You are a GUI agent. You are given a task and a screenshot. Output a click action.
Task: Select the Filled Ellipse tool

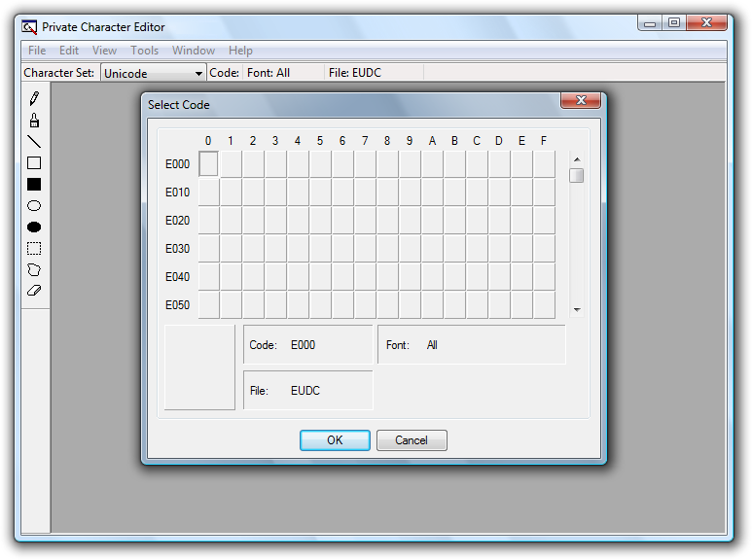click(34, 227)
